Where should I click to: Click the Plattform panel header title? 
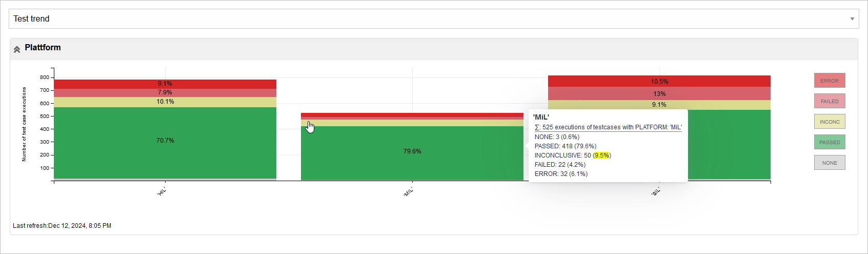(43, 48)
